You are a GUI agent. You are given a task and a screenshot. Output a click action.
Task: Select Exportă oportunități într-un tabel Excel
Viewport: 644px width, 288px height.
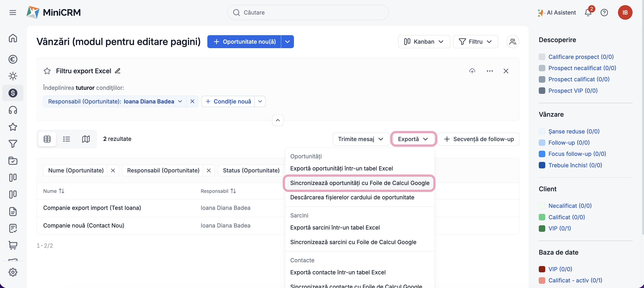(341, 168)
